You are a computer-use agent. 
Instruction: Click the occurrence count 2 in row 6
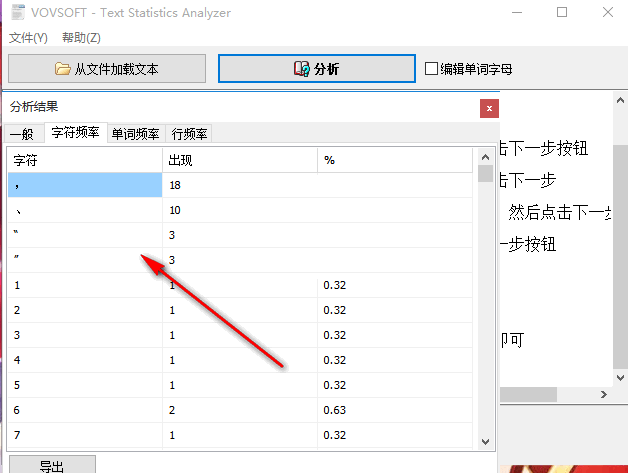tap(172, 410)
